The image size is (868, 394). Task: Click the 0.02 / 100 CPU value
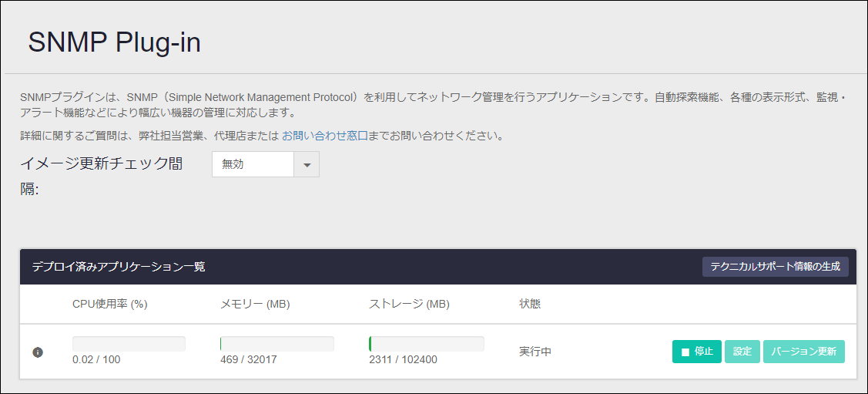pos(96,359)
